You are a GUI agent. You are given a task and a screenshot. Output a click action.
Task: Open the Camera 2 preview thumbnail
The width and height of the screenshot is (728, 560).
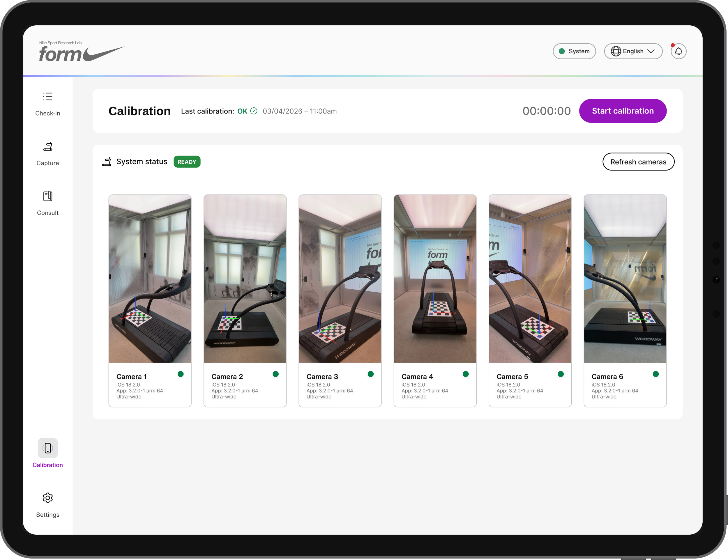[x=245, y=279]
